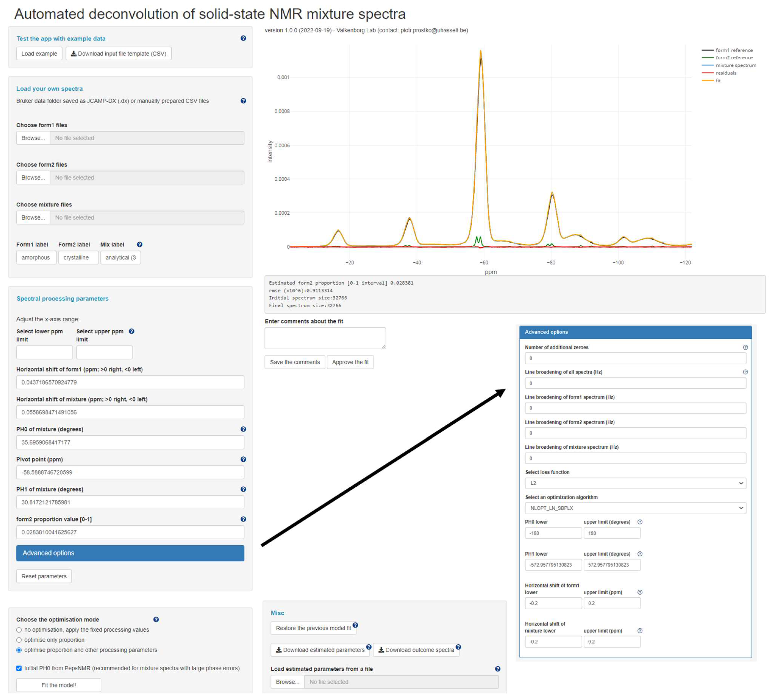This screenshot has width=777, height=700.
Task: Click the Fit the model! button
Action: click(x=58, y=685)
